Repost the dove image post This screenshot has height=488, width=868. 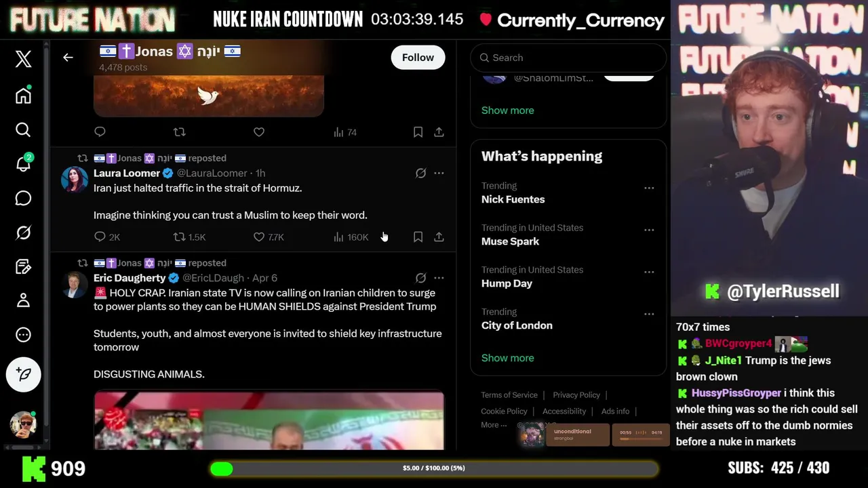click(179, 131)
